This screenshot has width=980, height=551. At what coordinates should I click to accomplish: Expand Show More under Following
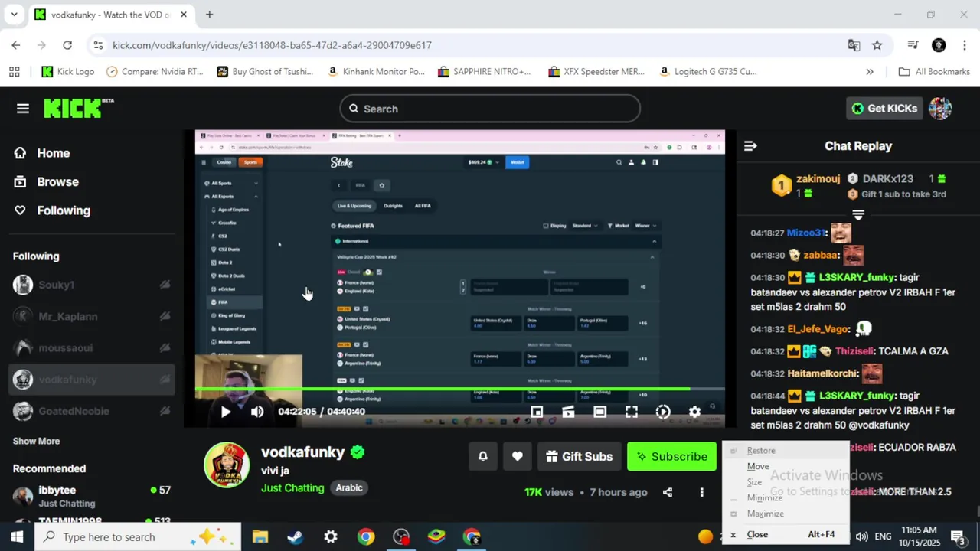click(x=36, y=441)
